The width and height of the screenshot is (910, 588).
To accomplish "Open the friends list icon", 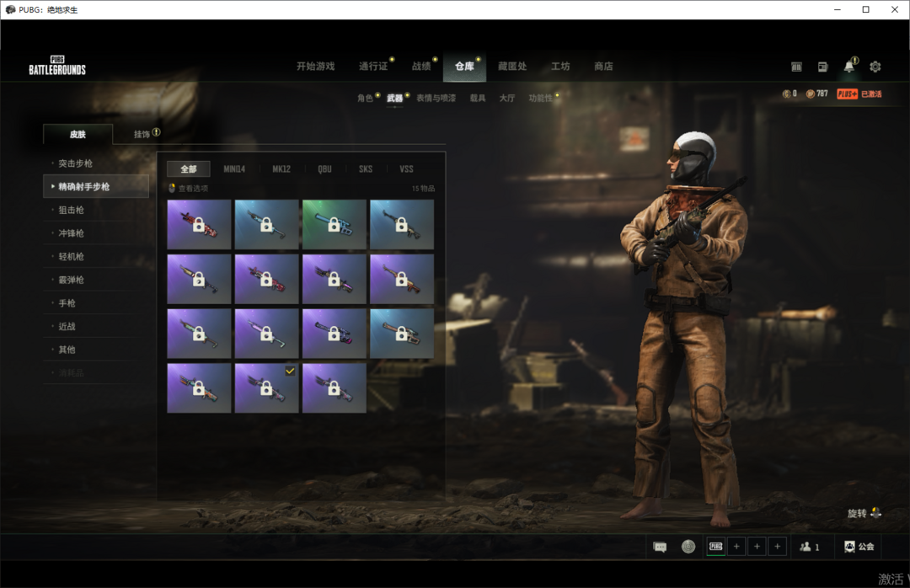I will tap(809, 547).
